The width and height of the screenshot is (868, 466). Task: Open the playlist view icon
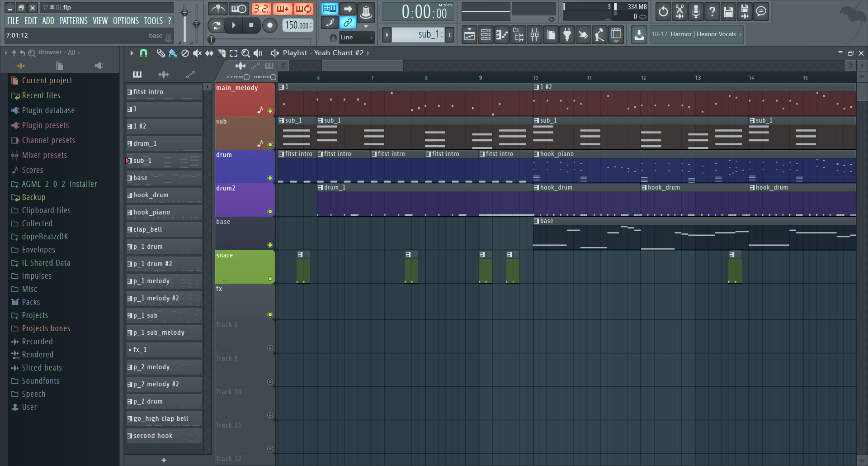coord(469,34)
